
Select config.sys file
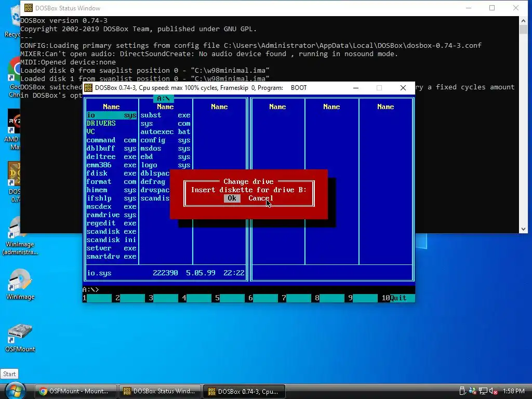click(x=166, y=140)
